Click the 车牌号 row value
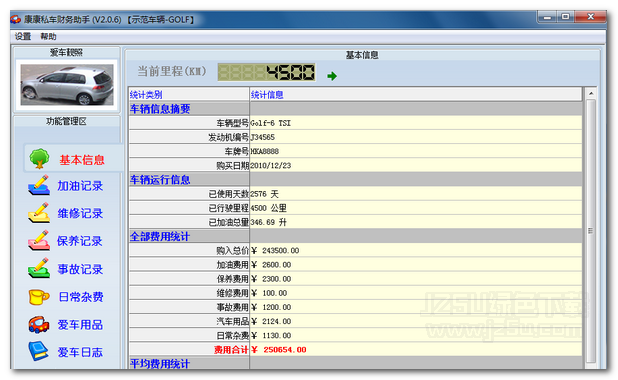This screenshot has width=618, height=380. (x=264, y=151)
